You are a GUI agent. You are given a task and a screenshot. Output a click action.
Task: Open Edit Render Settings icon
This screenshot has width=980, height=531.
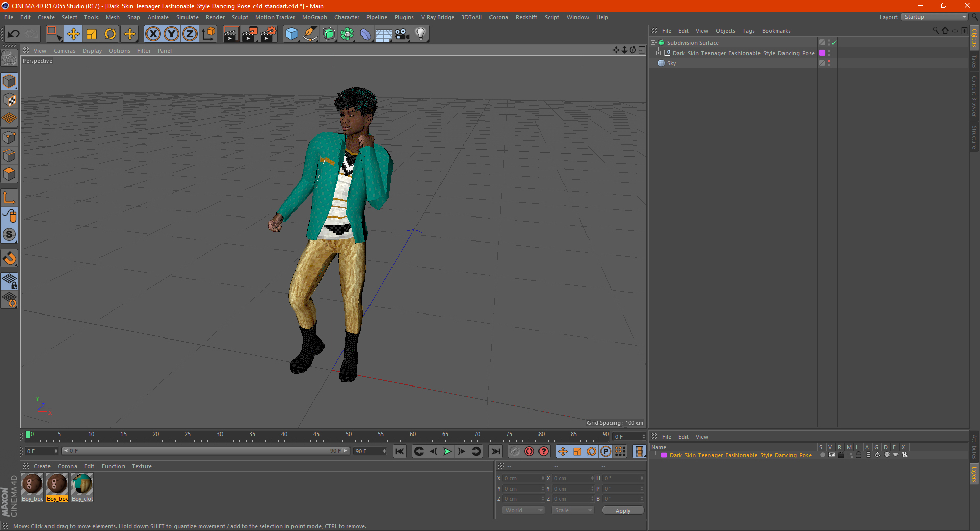tap(268, 34)
